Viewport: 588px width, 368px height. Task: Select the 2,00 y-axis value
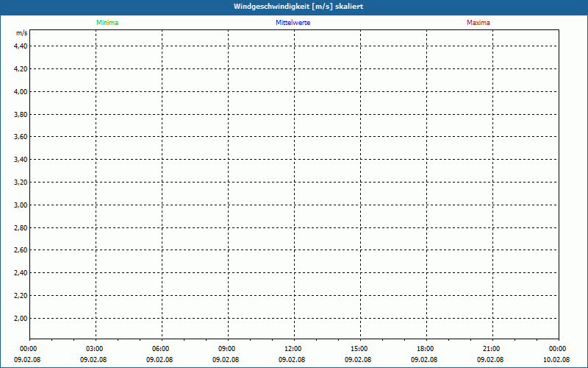pyautogui.click(x=21, y=319)
